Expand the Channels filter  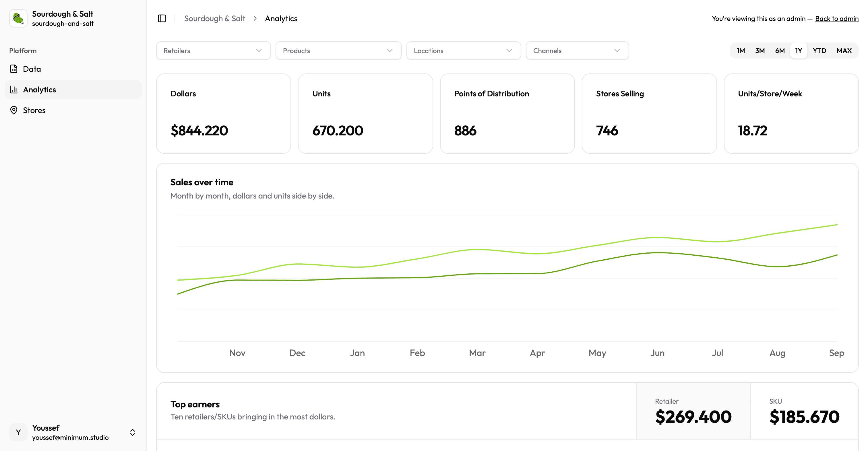pos(577,50)
